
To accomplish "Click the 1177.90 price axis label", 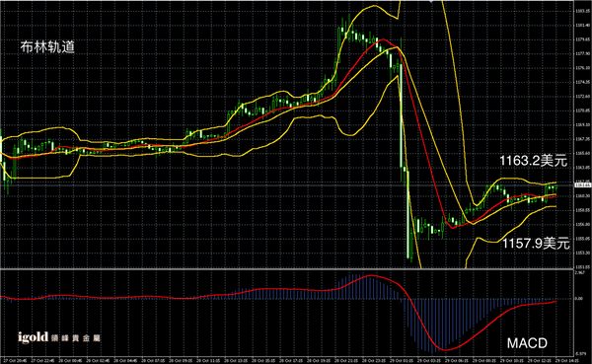I will 582,53.
